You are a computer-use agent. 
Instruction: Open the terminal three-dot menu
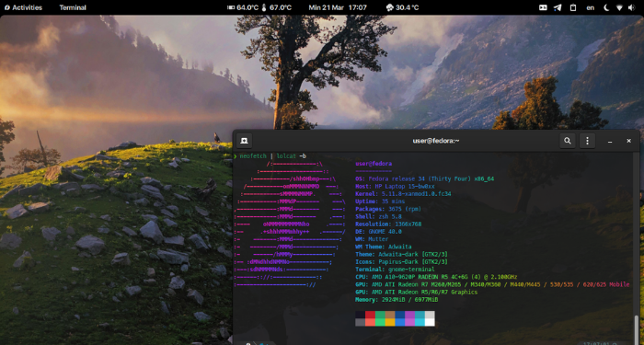point(587,141)
